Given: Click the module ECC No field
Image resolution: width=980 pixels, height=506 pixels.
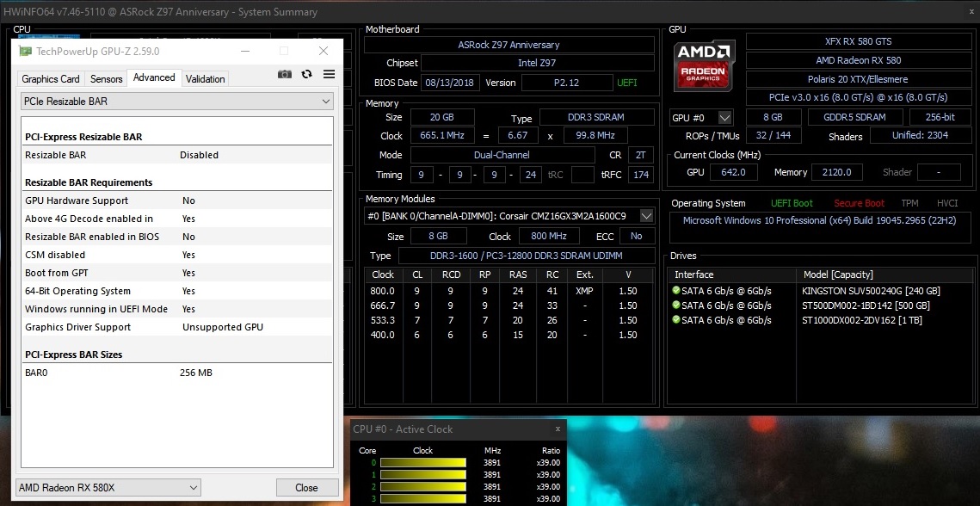Looking at the screenshot, I should pos(636,237).
